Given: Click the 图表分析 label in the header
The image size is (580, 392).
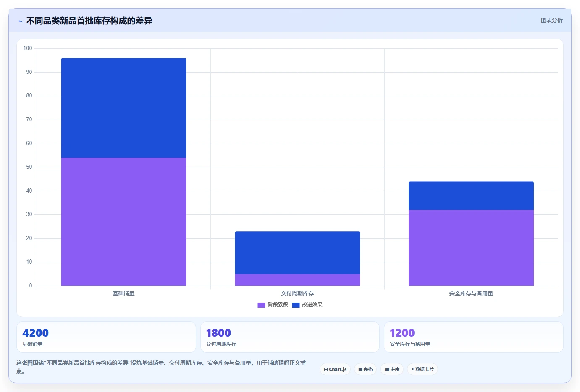Looking at the screenshot, I should tap(551, 20).
